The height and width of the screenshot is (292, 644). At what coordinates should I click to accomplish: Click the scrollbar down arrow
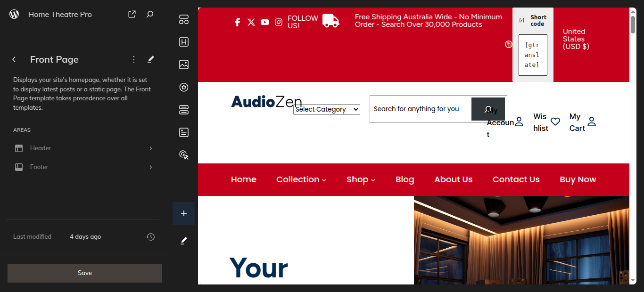[x=633, y=280]
